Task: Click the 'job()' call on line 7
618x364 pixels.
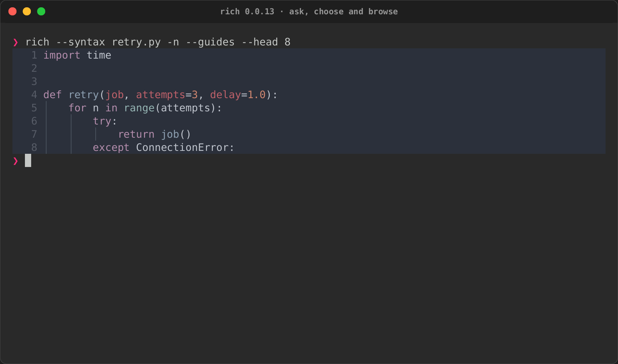Action: pyautogui.click(x=176, y=134)
